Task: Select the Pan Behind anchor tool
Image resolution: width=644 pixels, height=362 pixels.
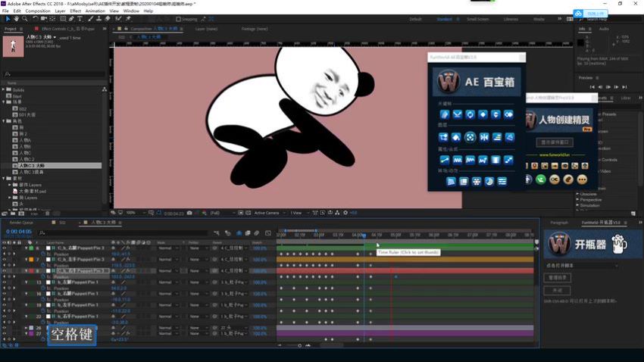Action: tap(52, 19)
